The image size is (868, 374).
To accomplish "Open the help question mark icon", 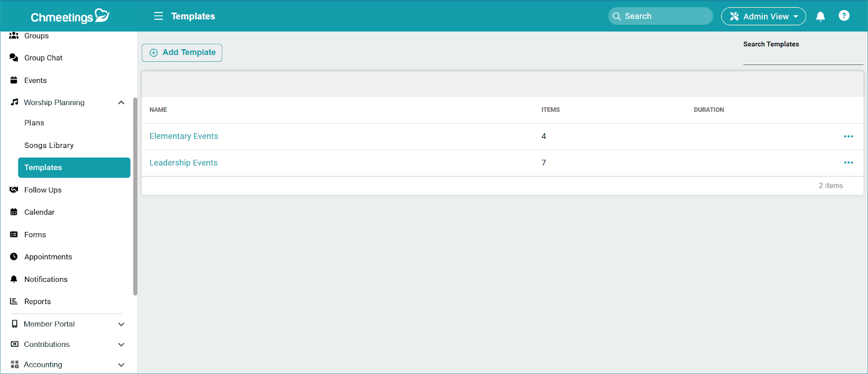I will click(844, 16).
